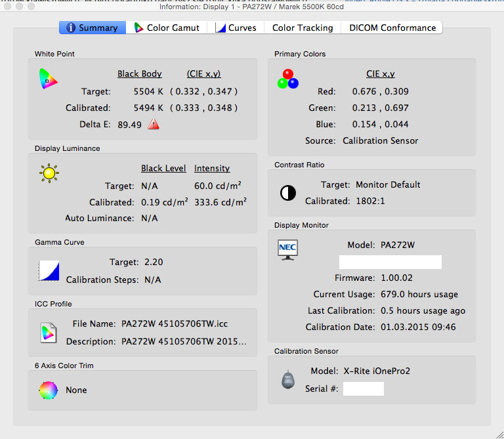Click the target value 5504 K
The image size is (504, 439).
(148, 91)
